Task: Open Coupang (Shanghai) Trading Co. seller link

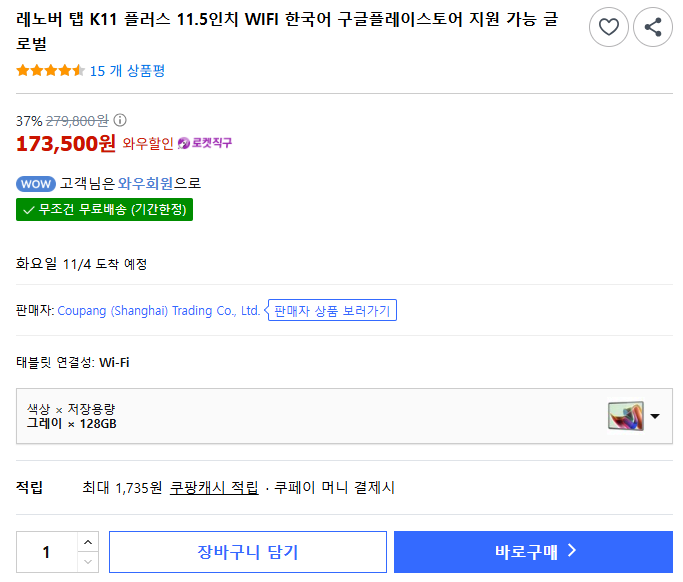Action: point(158,311)
